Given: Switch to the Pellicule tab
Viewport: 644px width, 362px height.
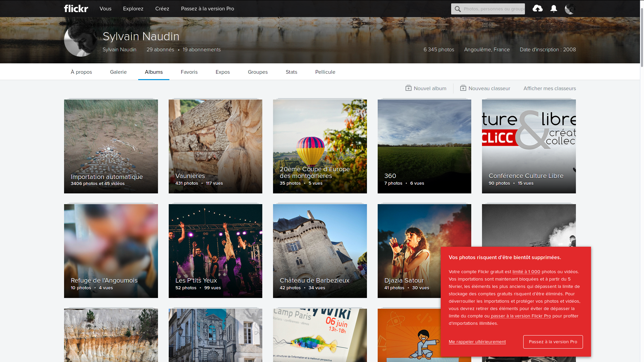Looking at the screenshot, I should coord(325,72).
